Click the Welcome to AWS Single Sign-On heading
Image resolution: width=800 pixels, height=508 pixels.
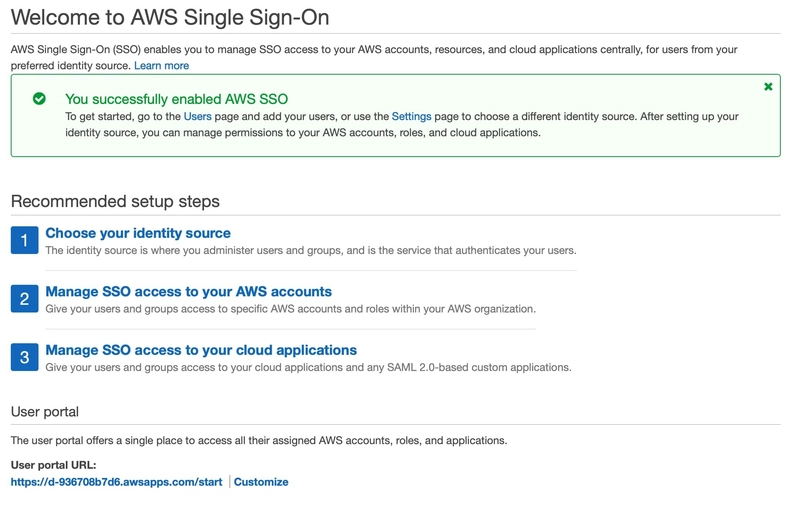[170, 18]
